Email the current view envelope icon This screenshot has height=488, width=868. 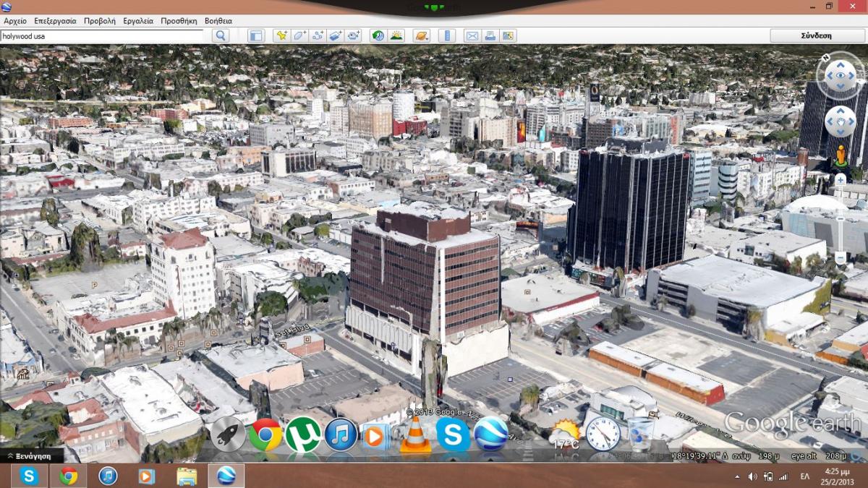click(472, 35)
